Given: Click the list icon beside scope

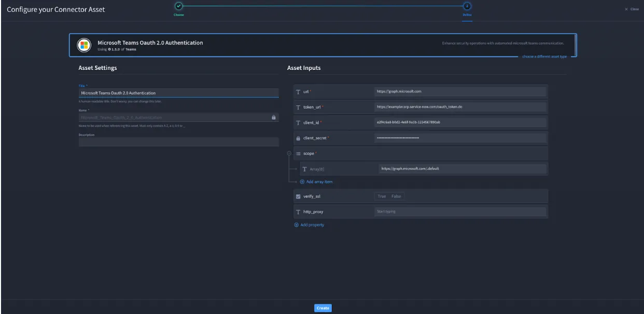Looking at the screenshot, I should click(298, 153).
